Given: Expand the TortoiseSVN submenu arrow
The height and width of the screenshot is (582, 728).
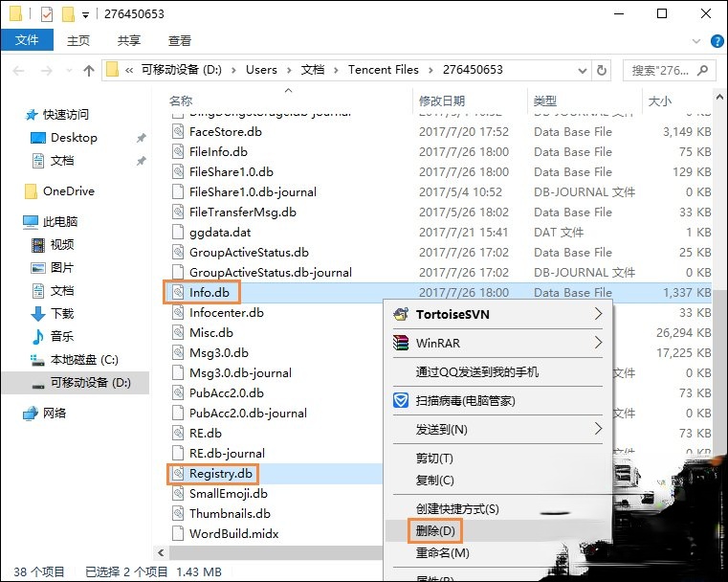Looking at the screenshot, I should point(599,314).
